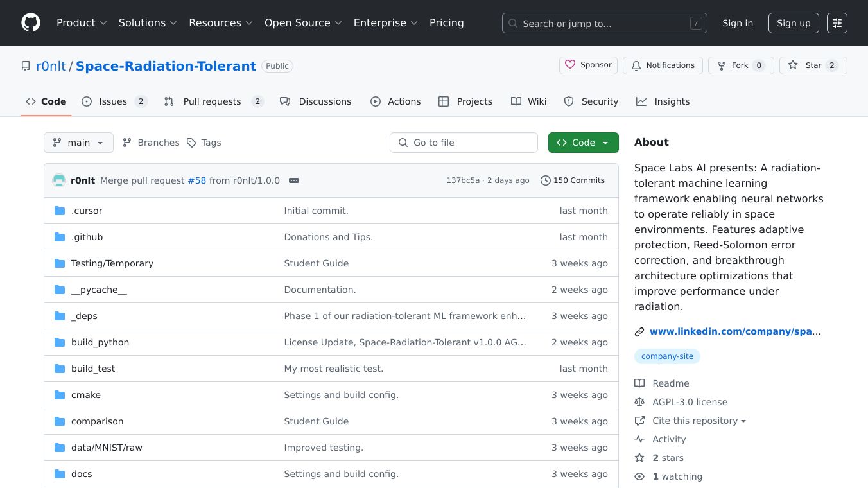This screenshot has height=488, width=868.
Task: Click the Tags icon link
Action: coord(204,143)
